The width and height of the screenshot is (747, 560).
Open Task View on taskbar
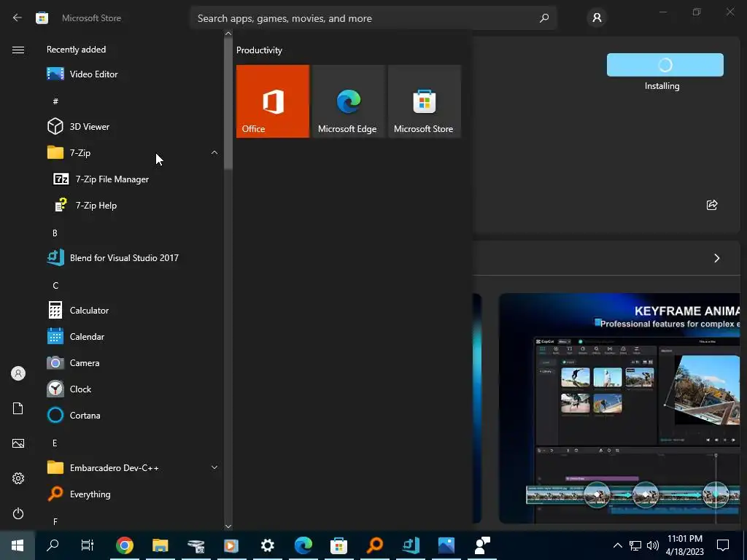tap(88, 545)
